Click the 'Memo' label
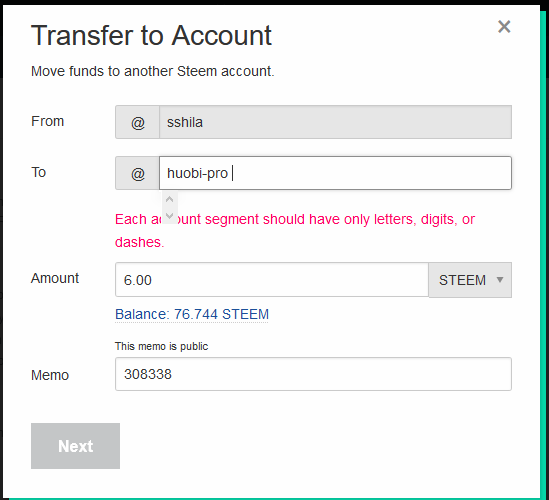549x500 pixels. coord(50,375)
